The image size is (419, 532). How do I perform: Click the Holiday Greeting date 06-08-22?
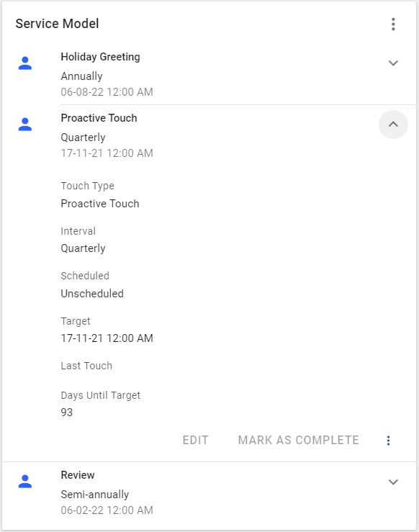107,92
